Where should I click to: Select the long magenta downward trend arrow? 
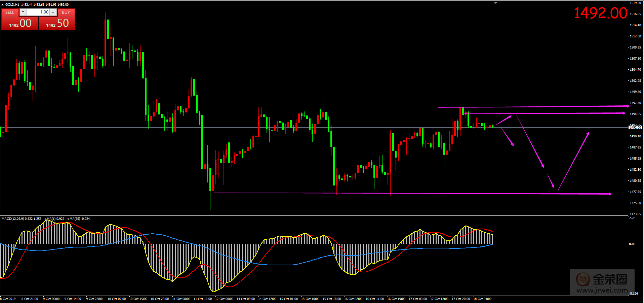click(529, 140)
